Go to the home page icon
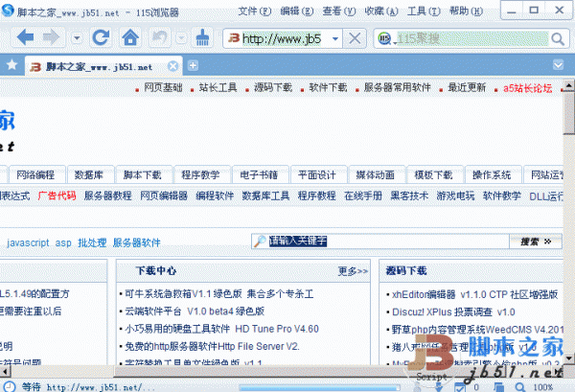The image size is (575, 392). pyautogui.click(x=130, y=37)
